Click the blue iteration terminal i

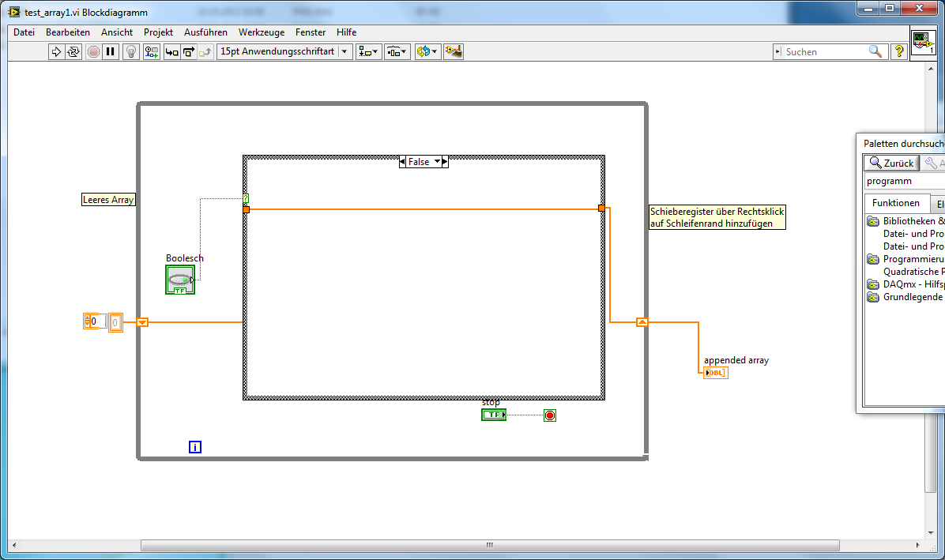point(194,447)
